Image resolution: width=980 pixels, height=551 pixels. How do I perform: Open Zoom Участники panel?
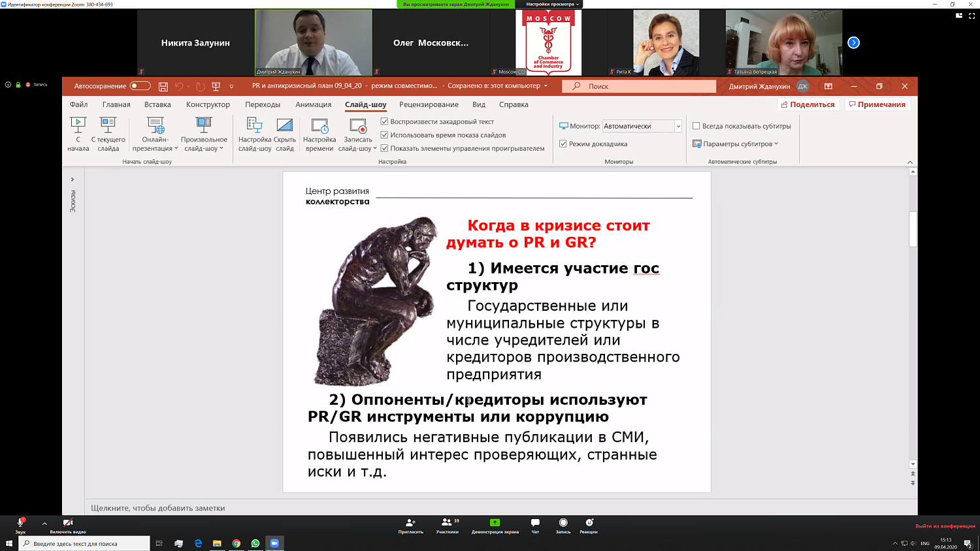448,526
